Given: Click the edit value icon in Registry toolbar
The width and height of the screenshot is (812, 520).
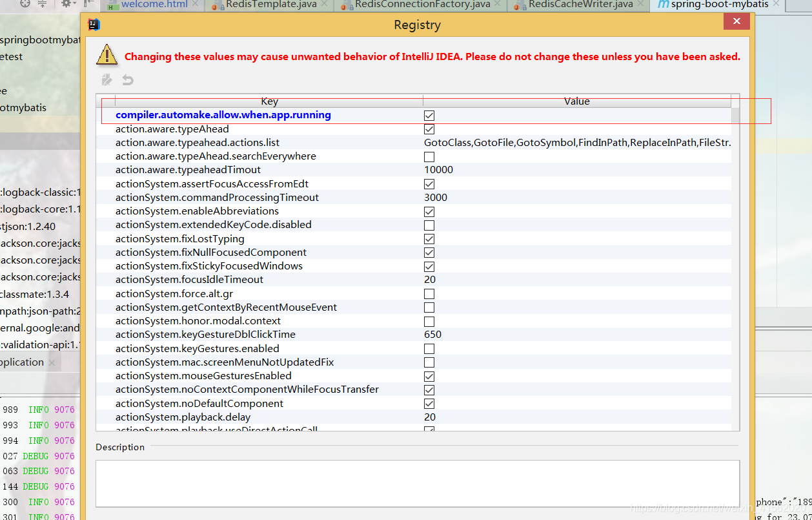Looking at the screenshot, I should [107, 80].
